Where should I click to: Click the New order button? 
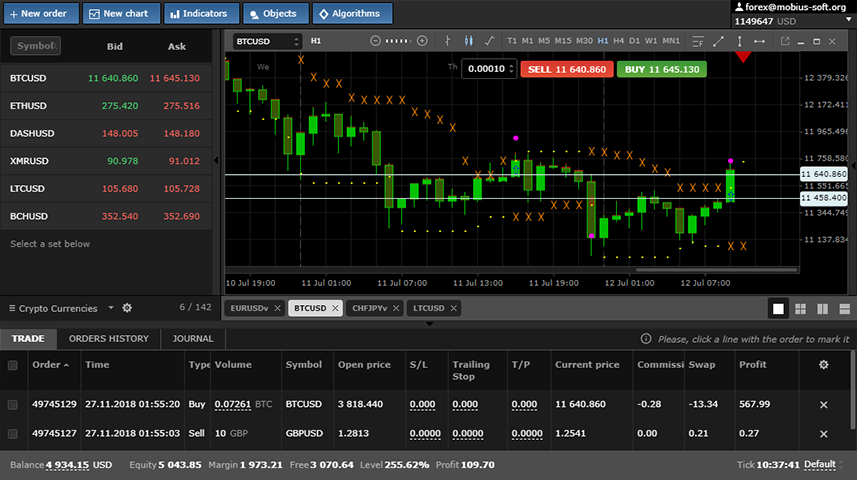coord(38,14)
